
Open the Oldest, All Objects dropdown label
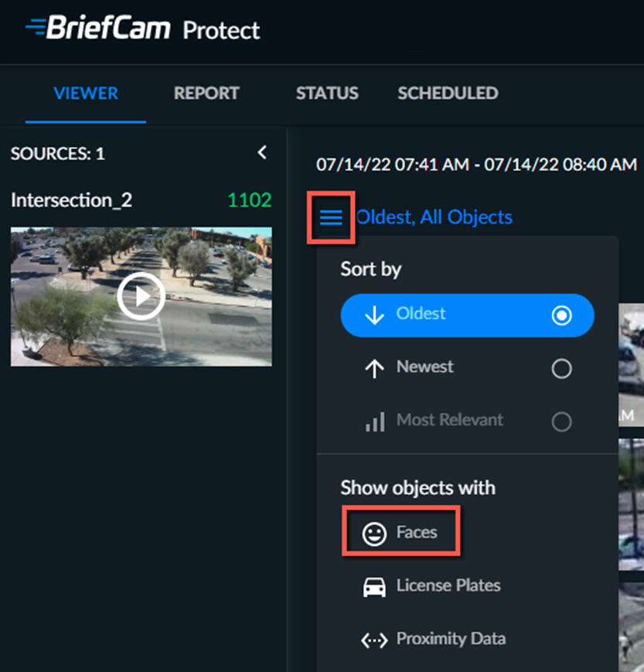(x=434, y=217)
